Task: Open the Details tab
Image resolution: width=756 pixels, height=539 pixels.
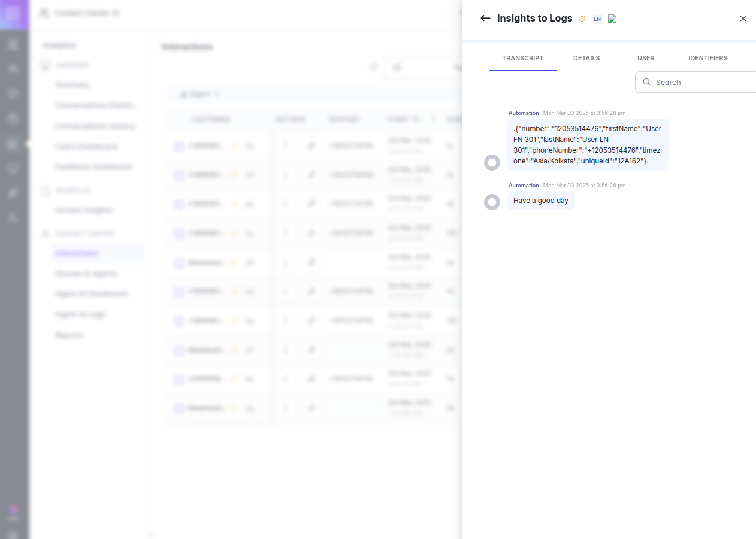Action: tap(586, 59)
